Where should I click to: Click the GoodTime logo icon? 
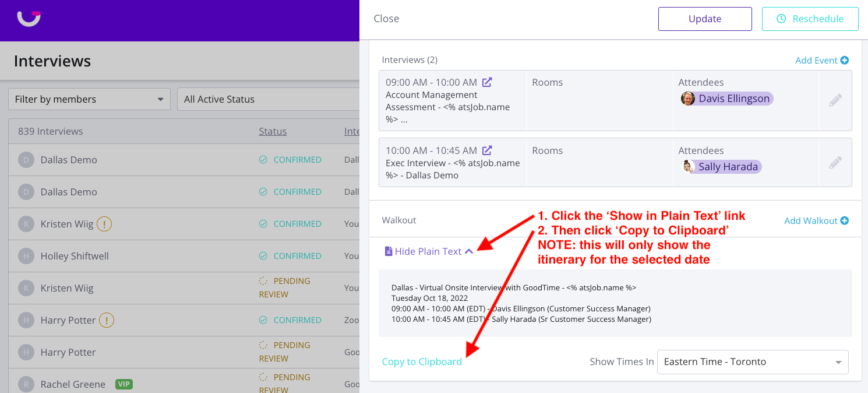pyautogui.click(x=29, y=19)
